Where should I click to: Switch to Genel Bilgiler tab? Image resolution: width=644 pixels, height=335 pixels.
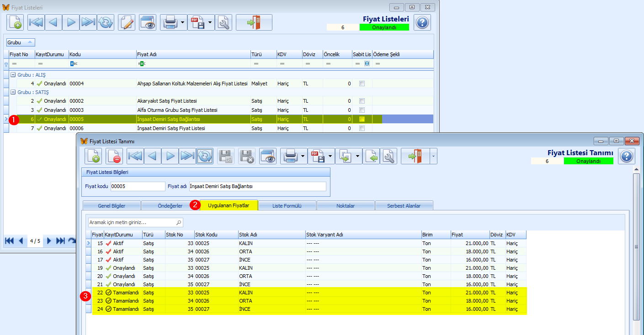[x=112, y=206]
